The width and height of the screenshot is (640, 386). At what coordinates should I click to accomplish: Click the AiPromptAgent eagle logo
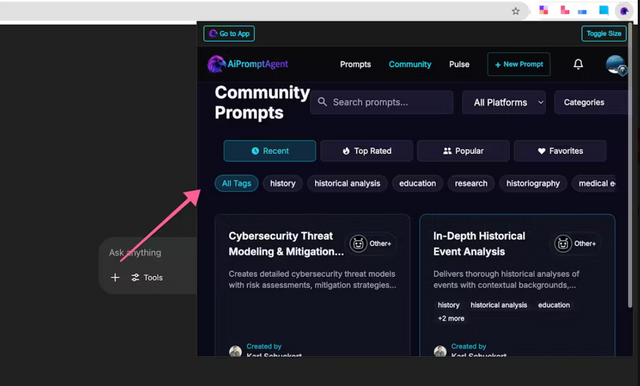pos(216,64)
